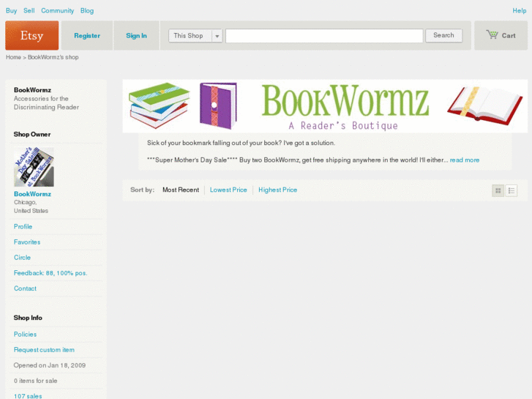Open the Circle sidebar link
The height and width of the screenshot is (399, 532).
23,258
